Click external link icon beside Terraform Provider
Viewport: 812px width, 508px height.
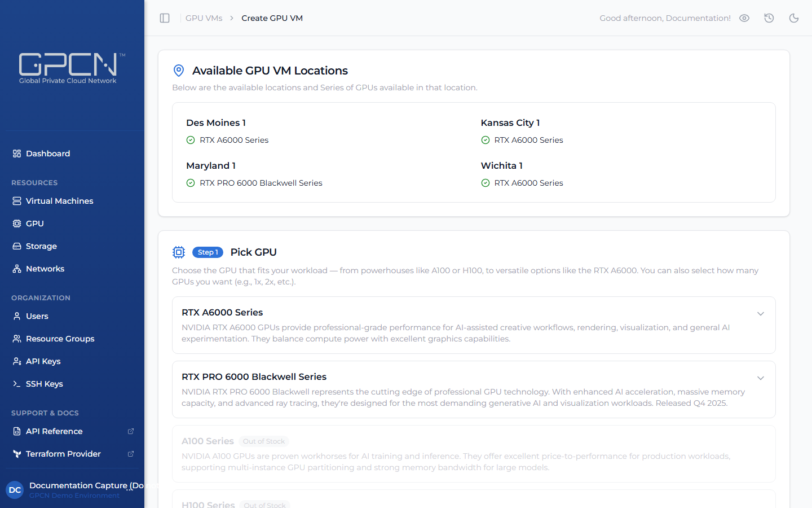point(131,454)
